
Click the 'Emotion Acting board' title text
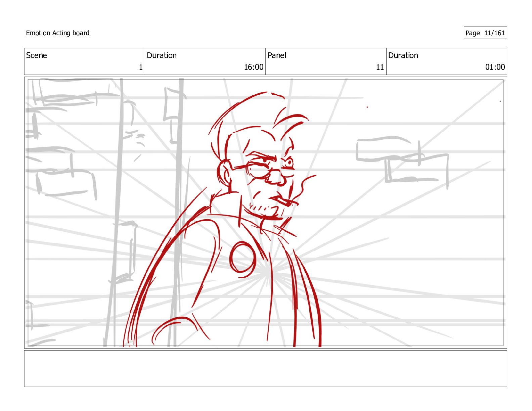pyautogui.click(x=57, y=33)
